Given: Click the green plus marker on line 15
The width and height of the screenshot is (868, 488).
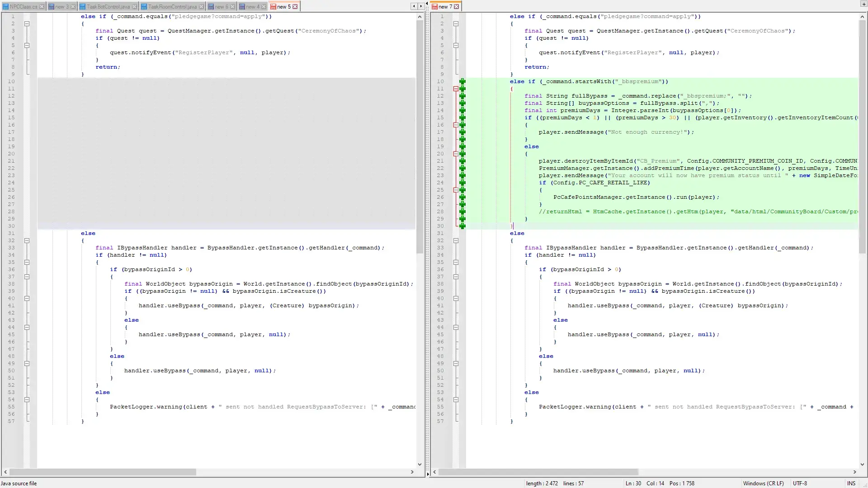Looking at the screenshot, I should 462,118.
